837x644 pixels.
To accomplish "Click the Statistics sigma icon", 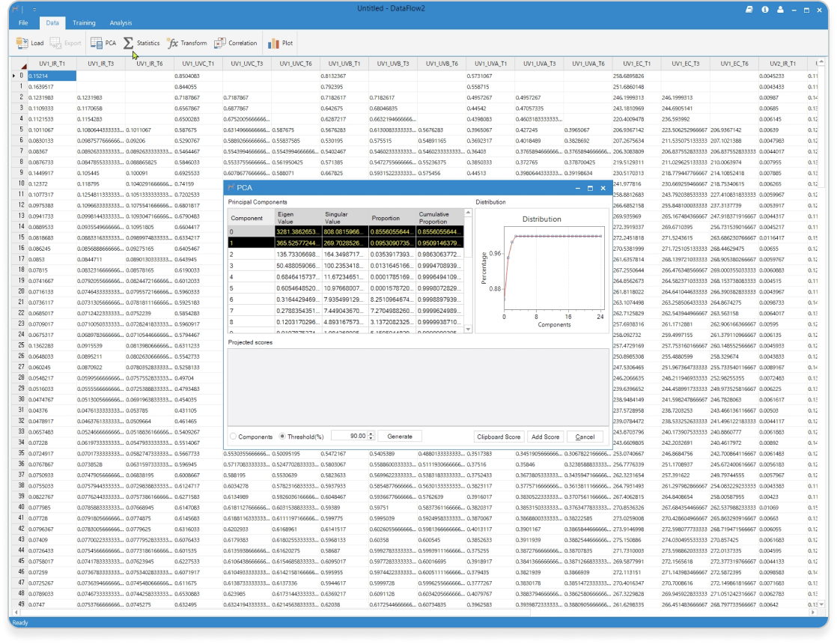I will 128,43.
